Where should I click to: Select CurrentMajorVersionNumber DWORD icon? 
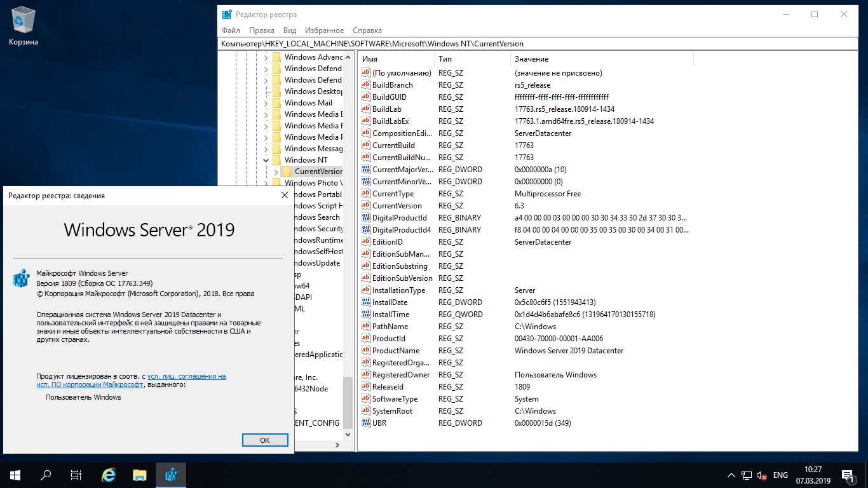(365, 170)
